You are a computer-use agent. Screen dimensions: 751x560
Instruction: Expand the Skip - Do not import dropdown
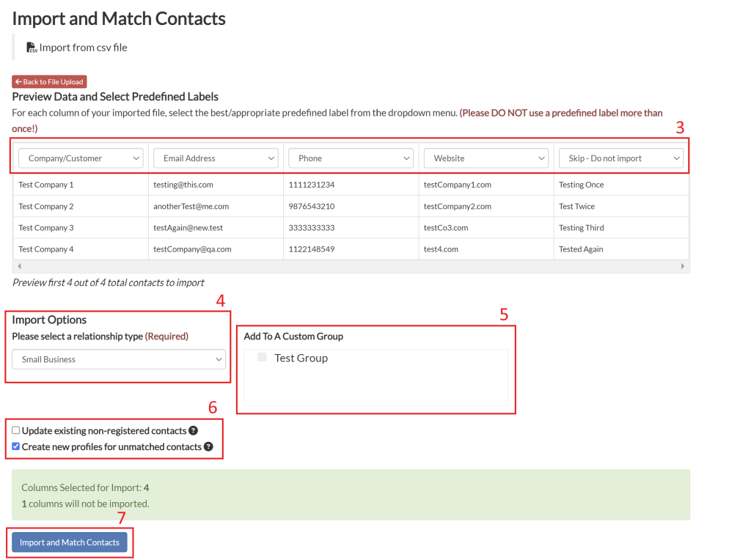(620, 158)
